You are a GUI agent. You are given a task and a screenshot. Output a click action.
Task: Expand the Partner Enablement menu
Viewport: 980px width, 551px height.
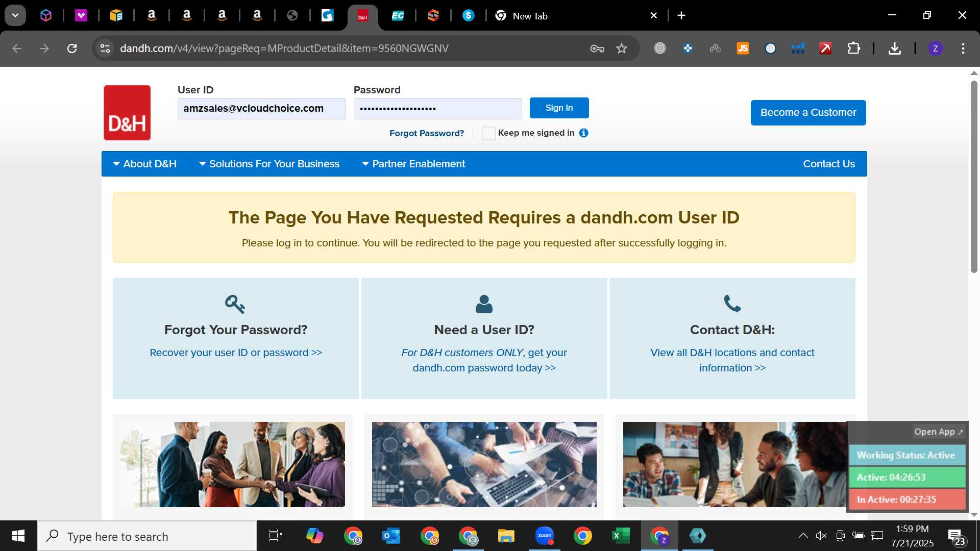point(413,164)
